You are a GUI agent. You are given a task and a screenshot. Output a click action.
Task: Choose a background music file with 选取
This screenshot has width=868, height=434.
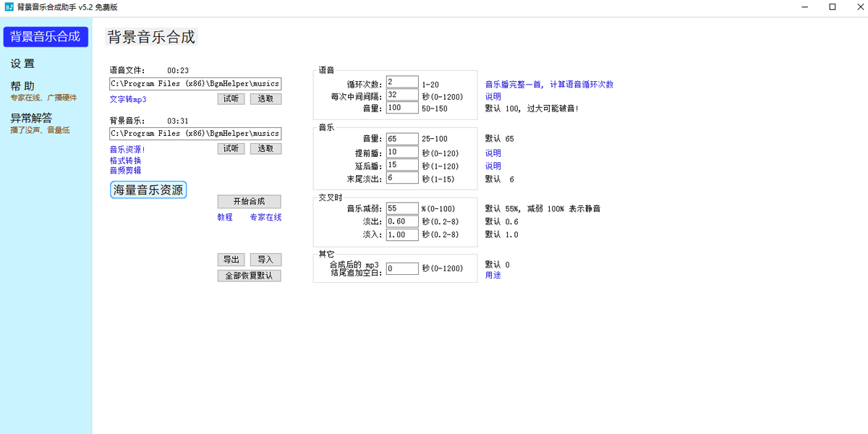click(265, 148)
